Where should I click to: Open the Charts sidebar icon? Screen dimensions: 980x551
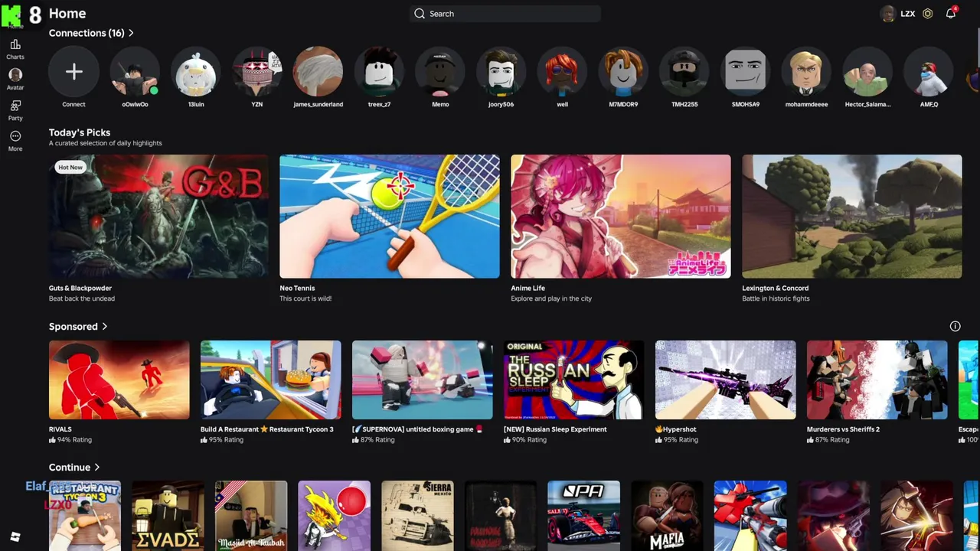click(15, 49)
